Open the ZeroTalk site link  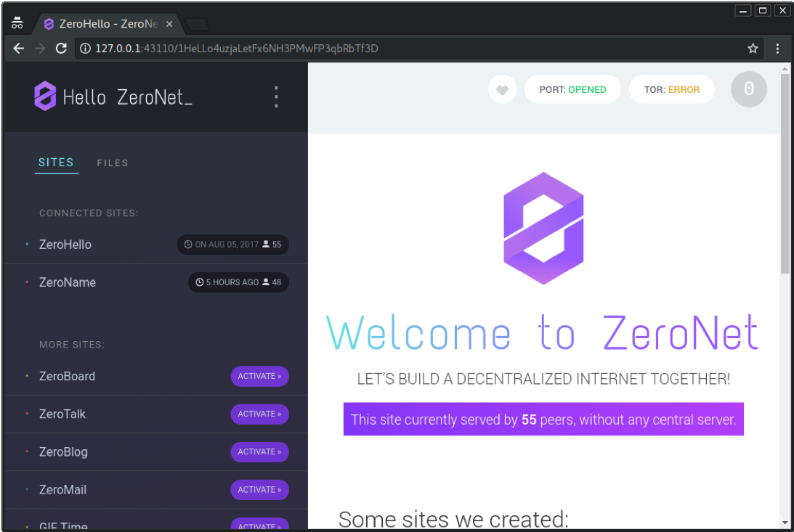click(62, 414)
